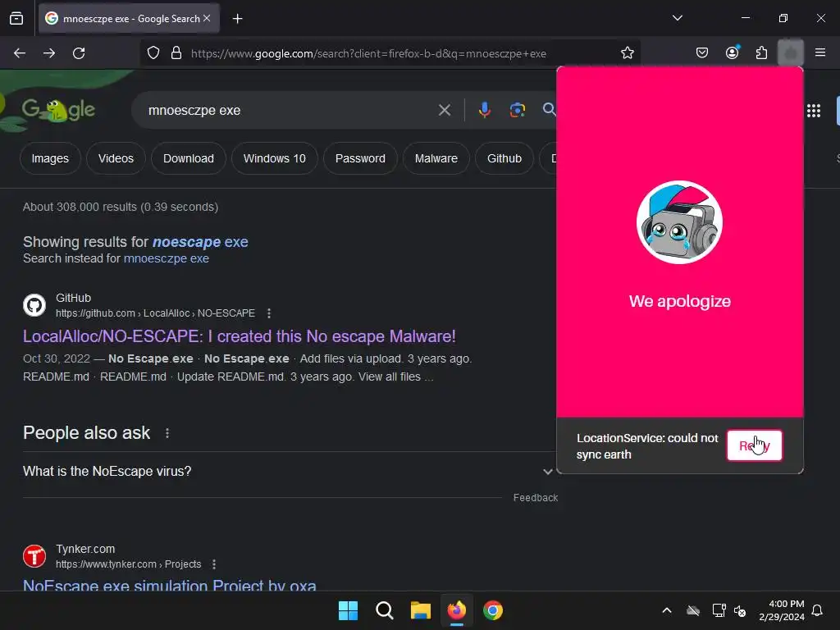The width and height of the screenshot is (840, 630).
Task: Open more options for Tynker result
Action: 214,564
